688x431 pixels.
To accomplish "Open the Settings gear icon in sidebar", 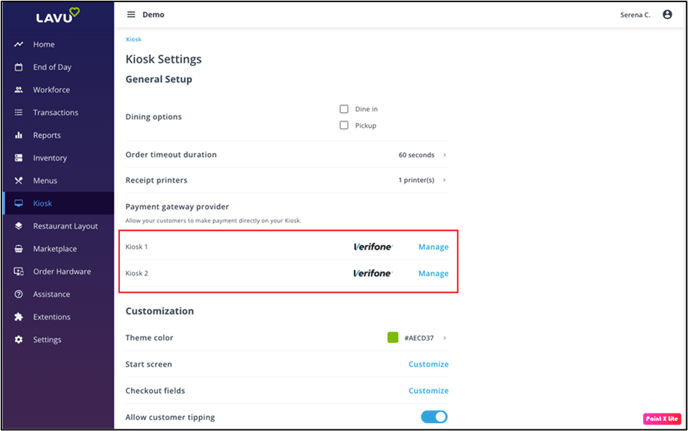I will 18,339.
